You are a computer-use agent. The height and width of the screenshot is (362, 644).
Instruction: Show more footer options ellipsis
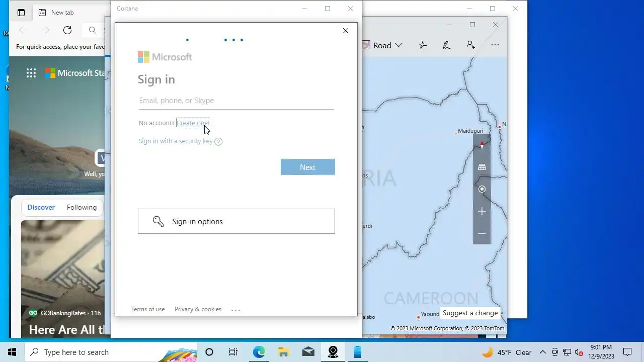click(235, 310)
